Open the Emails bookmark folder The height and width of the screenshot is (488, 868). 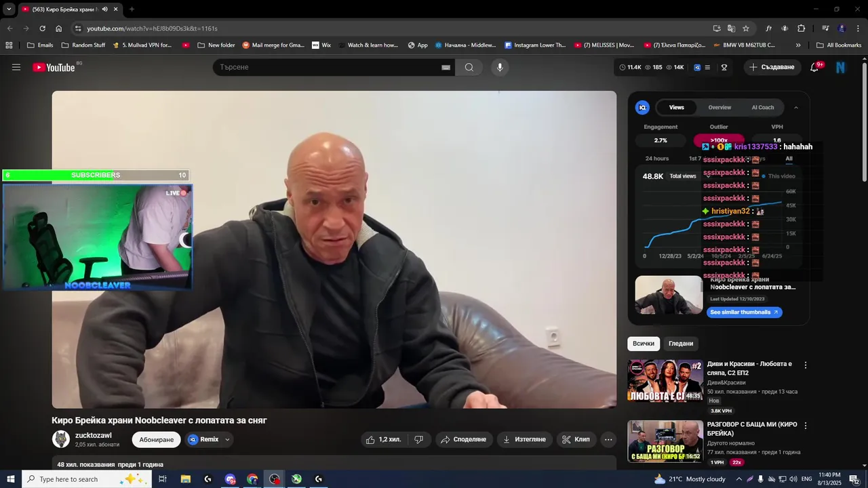pyautogui.click(x=40, y=45)
